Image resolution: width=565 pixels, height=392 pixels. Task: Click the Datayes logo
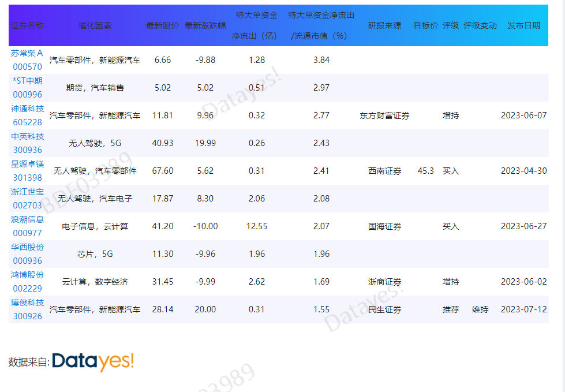[93, 361]
